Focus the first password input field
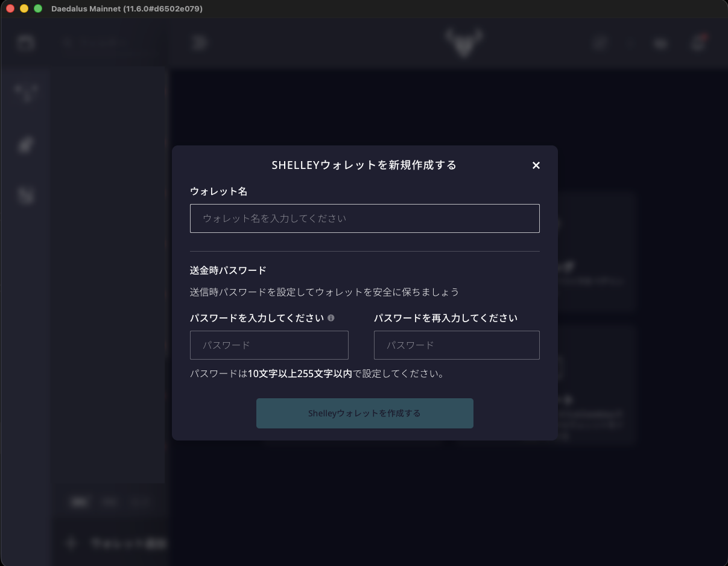 point(269,345)
